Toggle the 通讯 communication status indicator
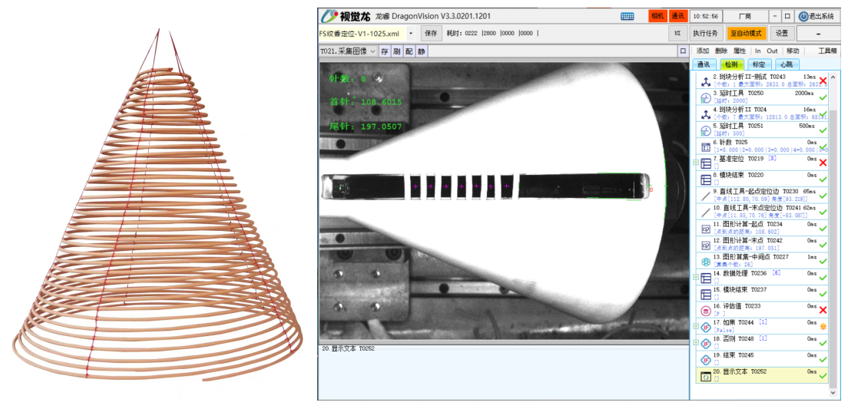The height and width of the screenshot is (410, 851). pyautogui.click(x=677, y=16)
